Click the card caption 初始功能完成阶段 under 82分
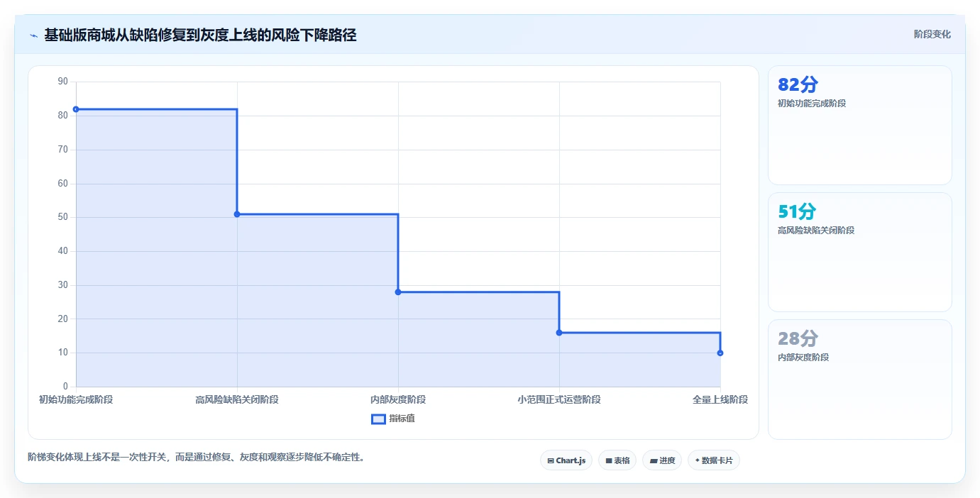This screenshot has height=498, width=980. click(x=812, y=104)
